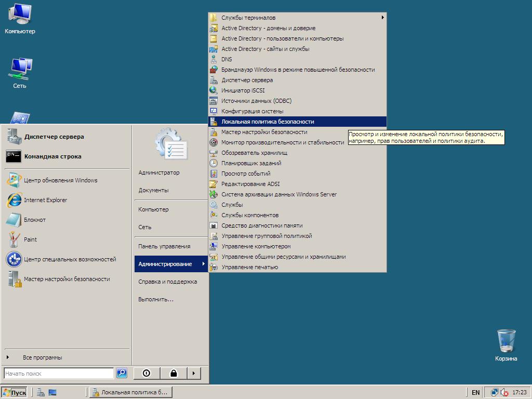Open Documents from Start menu
This screenshot has height=399, width=532.
coord(153,190)
